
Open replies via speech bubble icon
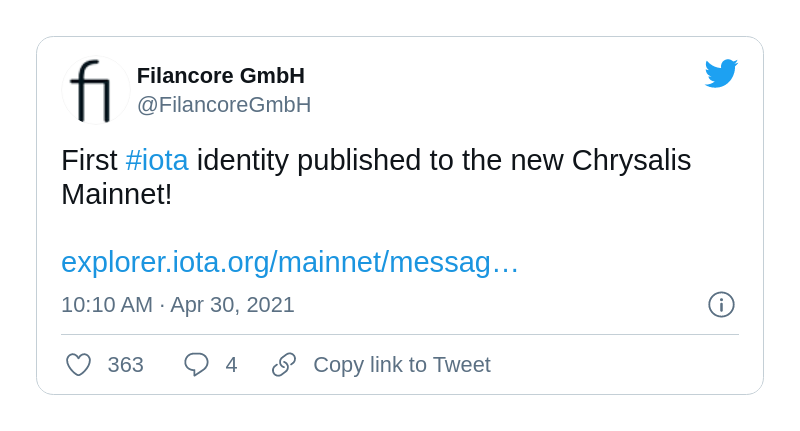(x=196, y=365)
